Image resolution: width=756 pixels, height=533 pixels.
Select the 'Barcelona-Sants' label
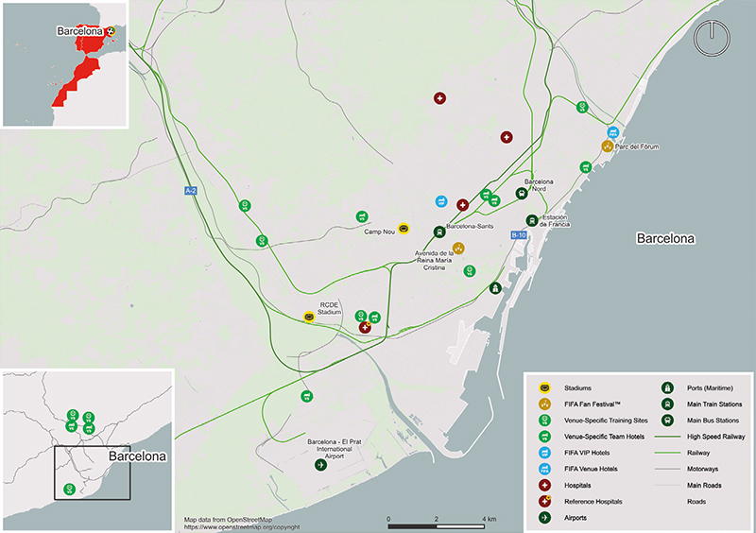point(470,226)
